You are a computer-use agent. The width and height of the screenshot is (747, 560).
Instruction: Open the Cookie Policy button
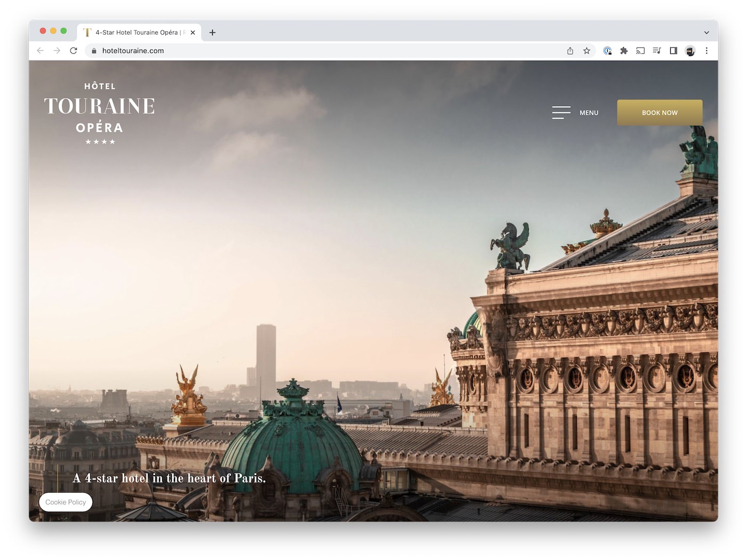click(66, 502)
